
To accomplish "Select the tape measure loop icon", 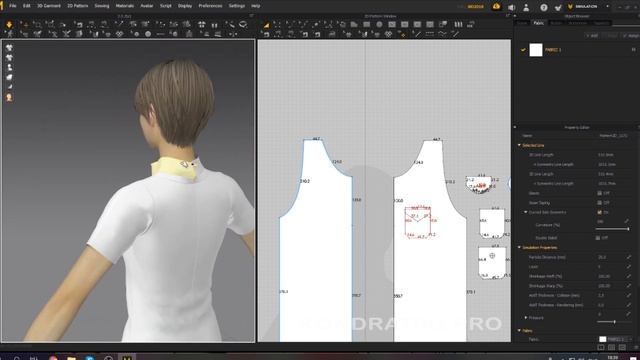I will coord(243,24).
